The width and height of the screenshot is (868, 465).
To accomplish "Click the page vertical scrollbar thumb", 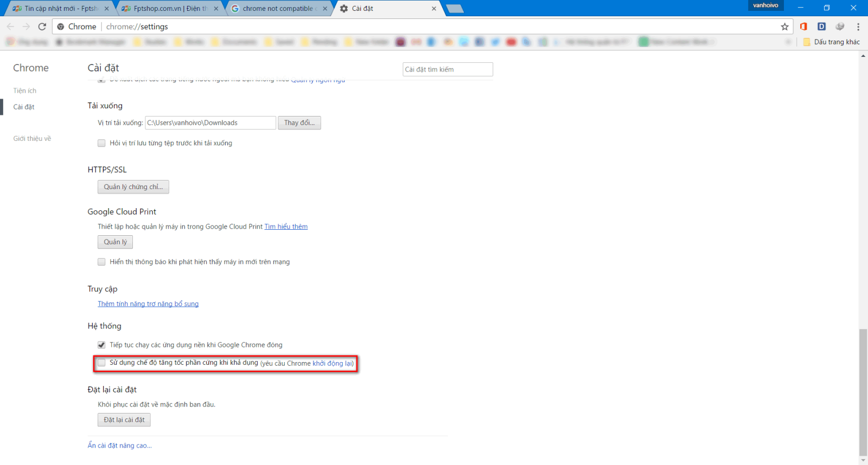I will pos(863,393).
